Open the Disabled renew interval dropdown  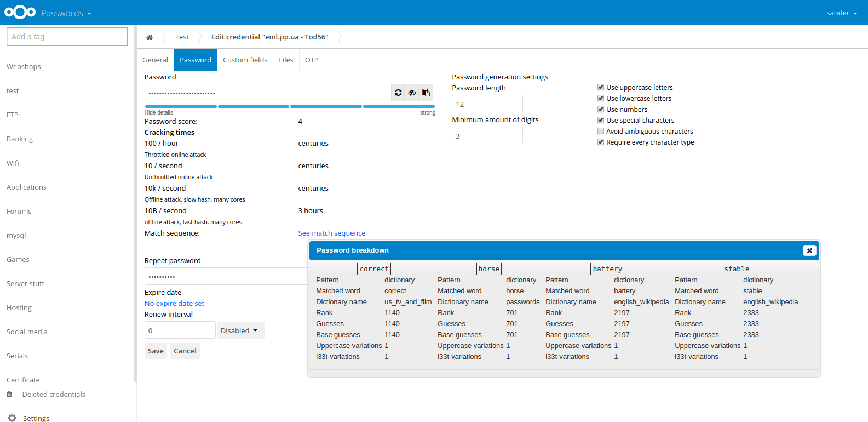(x=240, y=330)
